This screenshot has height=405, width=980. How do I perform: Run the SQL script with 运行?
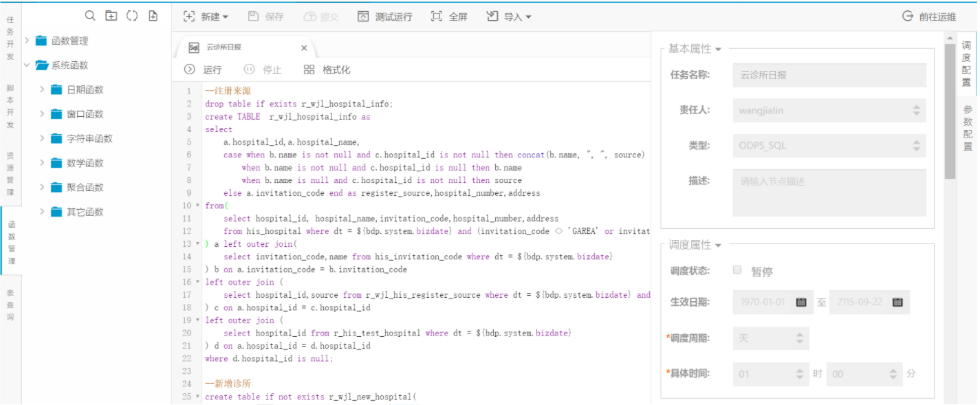click(203, 69)
